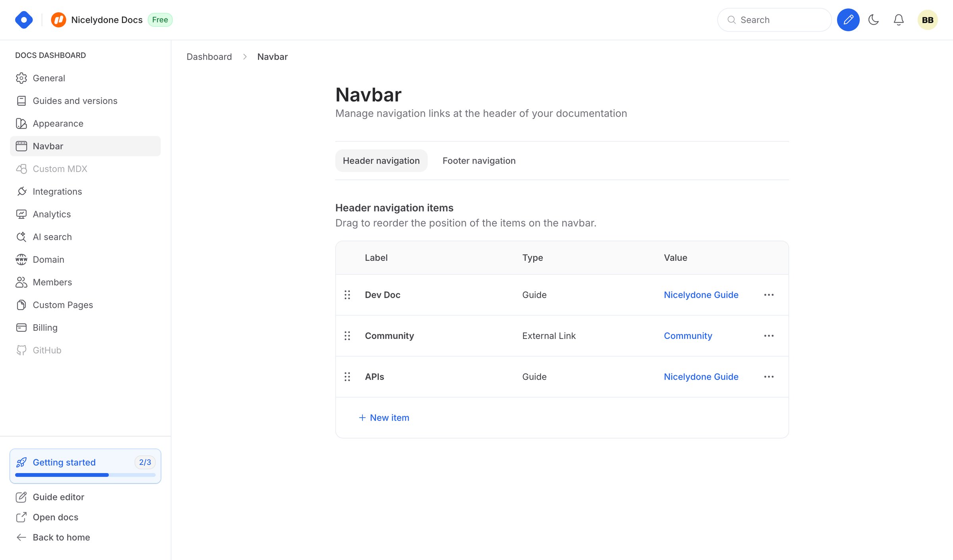953x560 pixels.
Task: Switch to the Footer navigation tab
Action: click(479, 161)
